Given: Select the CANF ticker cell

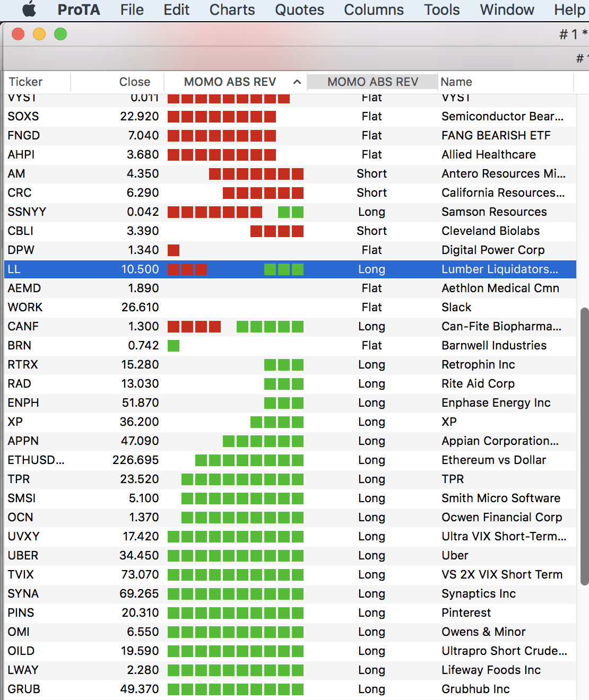Looking at the screenshot, I should point(23,327).
